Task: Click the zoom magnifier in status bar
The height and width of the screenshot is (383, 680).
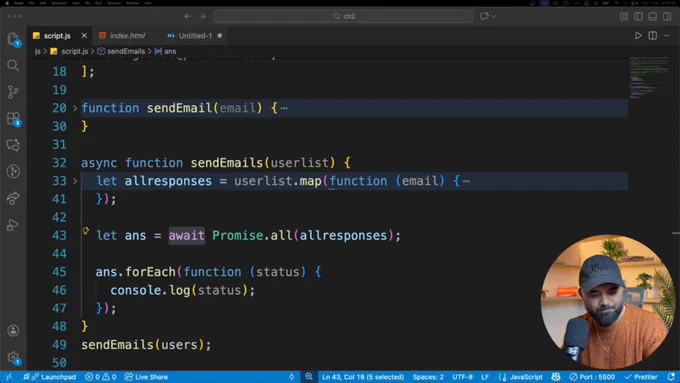Action: coord(309,376)
